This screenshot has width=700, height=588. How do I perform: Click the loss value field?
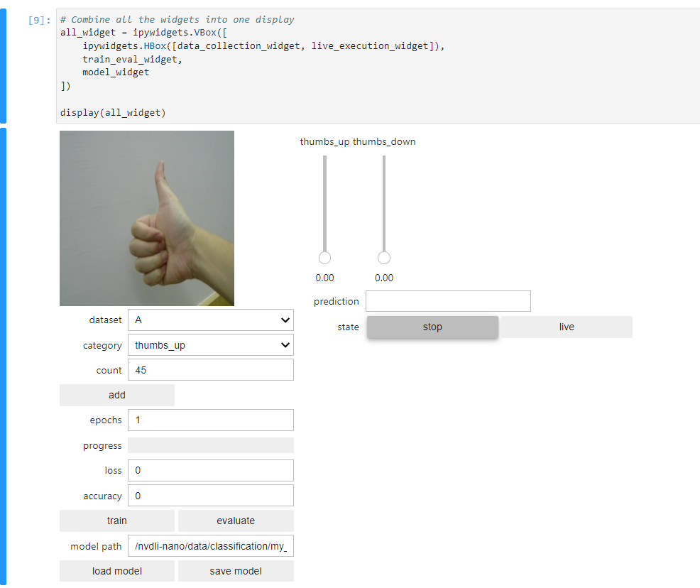[211, 470]
